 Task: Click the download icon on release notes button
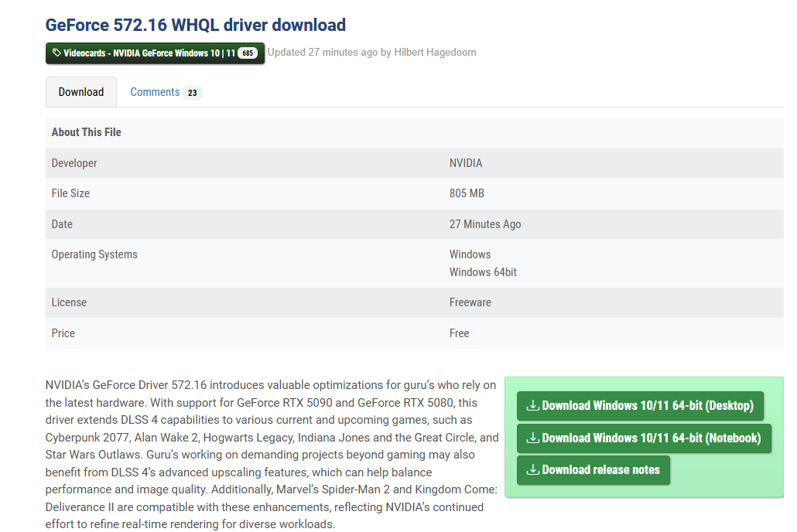532,470
